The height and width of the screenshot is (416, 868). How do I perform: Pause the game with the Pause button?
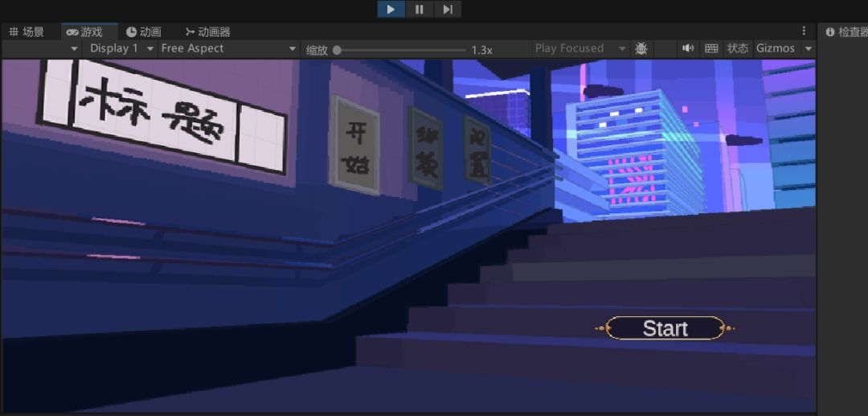point(420,9)
